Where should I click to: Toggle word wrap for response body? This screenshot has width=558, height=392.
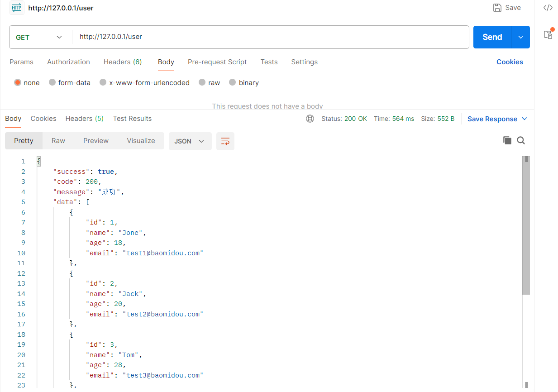(x=225, y=141)
